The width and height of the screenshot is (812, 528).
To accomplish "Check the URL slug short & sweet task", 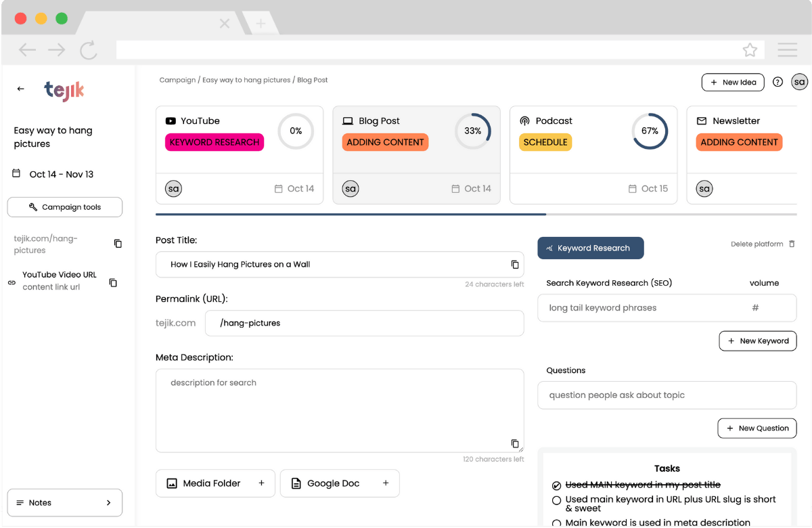I will point(557,500).
